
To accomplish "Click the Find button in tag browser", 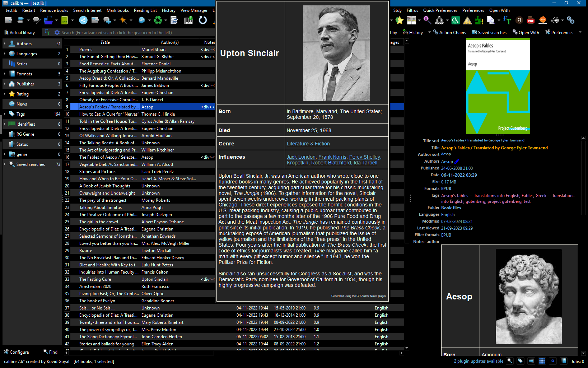I will tap(50, 352).
